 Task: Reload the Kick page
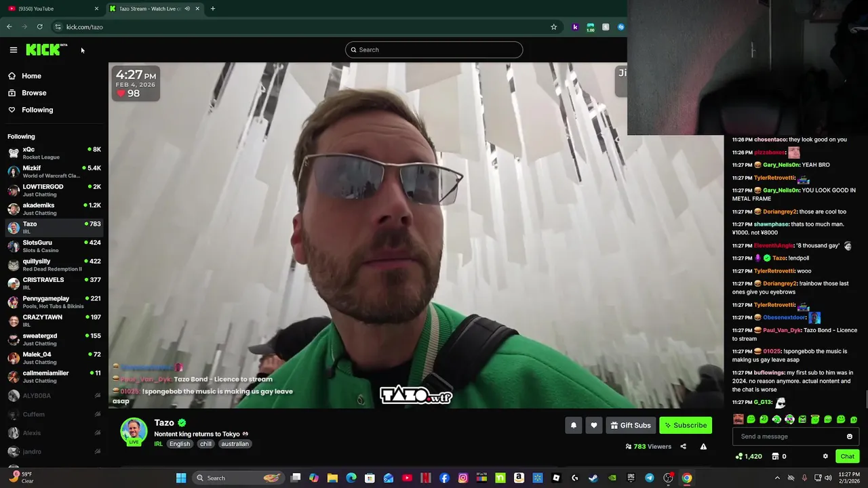40,27
